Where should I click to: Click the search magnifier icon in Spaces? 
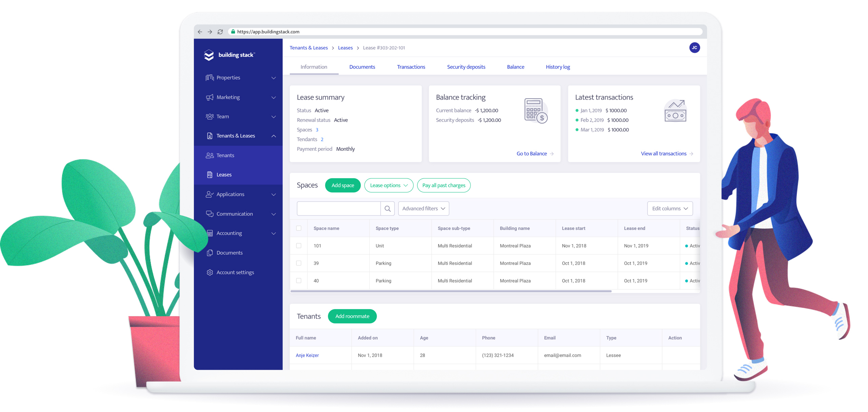coord(387,209)
